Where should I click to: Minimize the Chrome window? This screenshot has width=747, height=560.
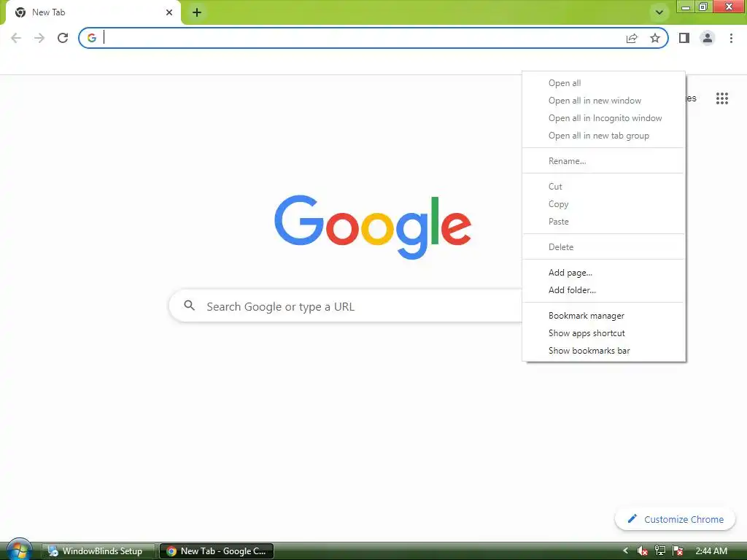click(686, 7)
